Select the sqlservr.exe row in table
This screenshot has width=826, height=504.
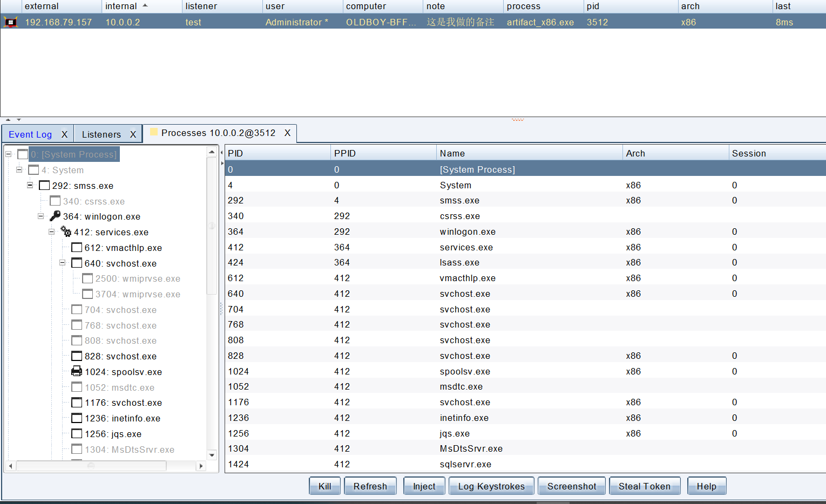point(525,464)
